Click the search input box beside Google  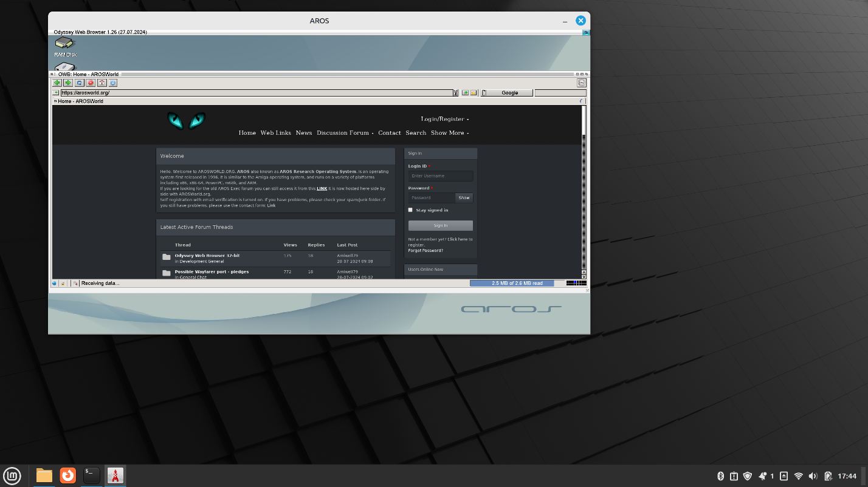pyautogui.click(x=560, y=93)
